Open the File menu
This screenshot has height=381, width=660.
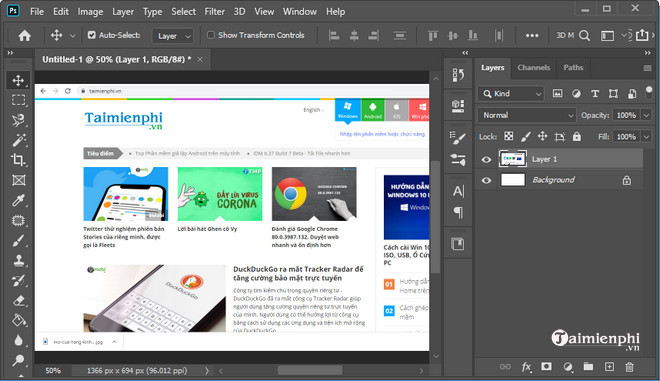[x=37, y=12]
